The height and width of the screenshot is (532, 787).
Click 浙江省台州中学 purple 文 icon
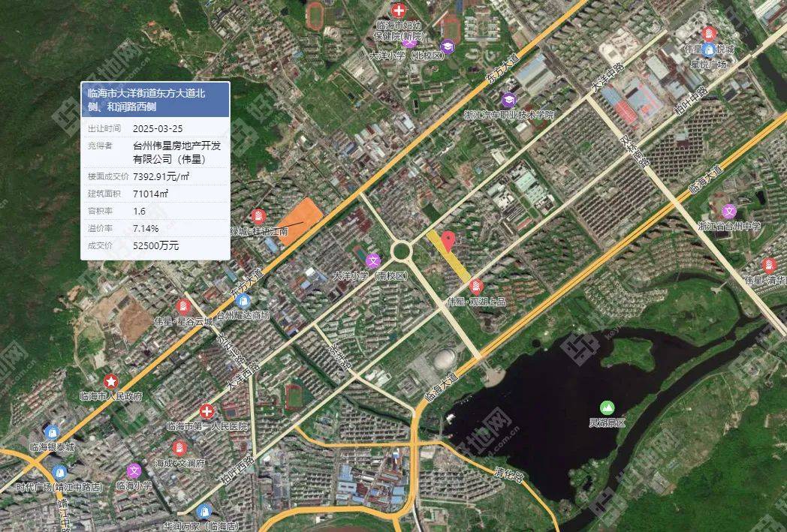click(x=729, y=212)
